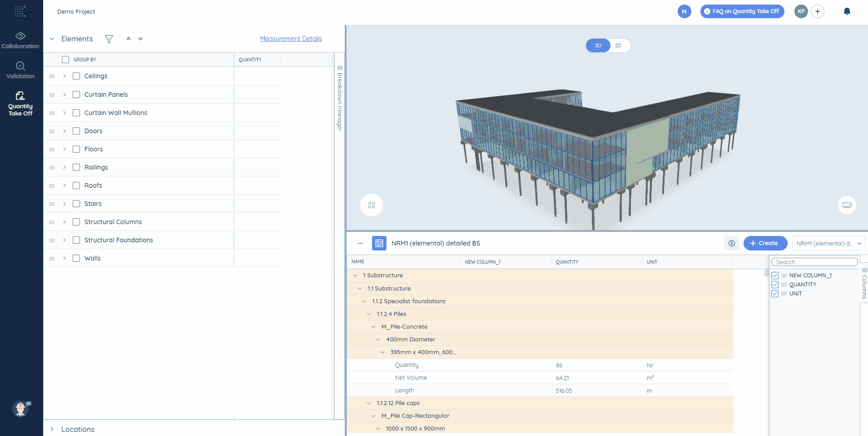Click the drag handle on the Ceilings row

(52, 76)
